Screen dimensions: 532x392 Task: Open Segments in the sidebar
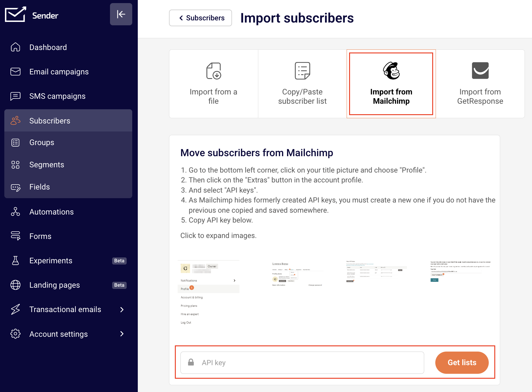(x=47, y=165)
